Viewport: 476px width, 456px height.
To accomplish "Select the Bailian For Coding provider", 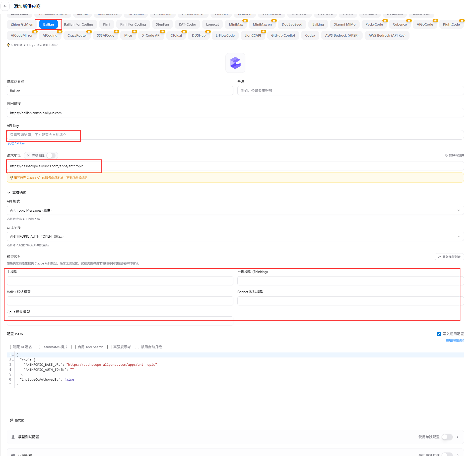I will [79, 24].
